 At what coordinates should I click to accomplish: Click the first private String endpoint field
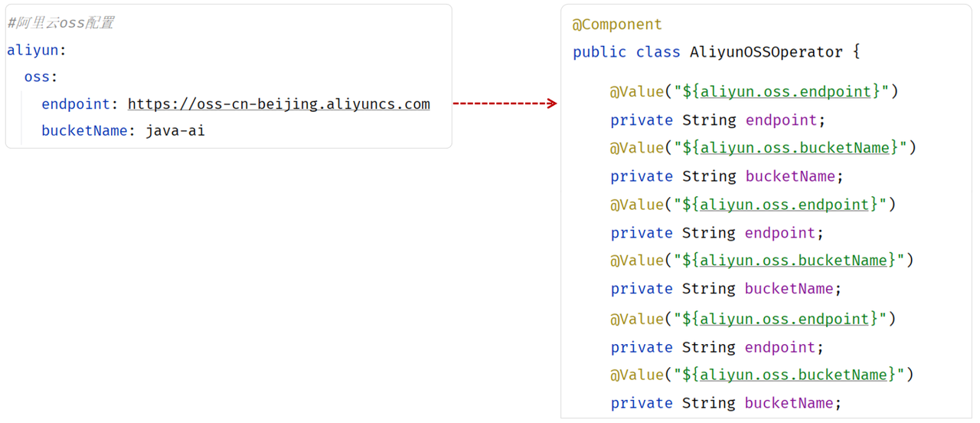point(718,120)
